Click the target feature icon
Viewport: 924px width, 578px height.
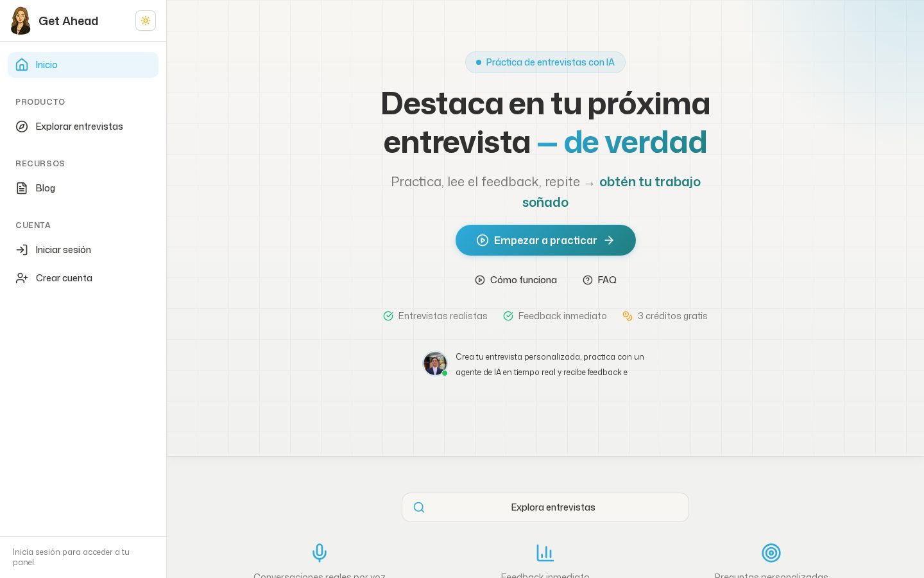tap(771, 553)
